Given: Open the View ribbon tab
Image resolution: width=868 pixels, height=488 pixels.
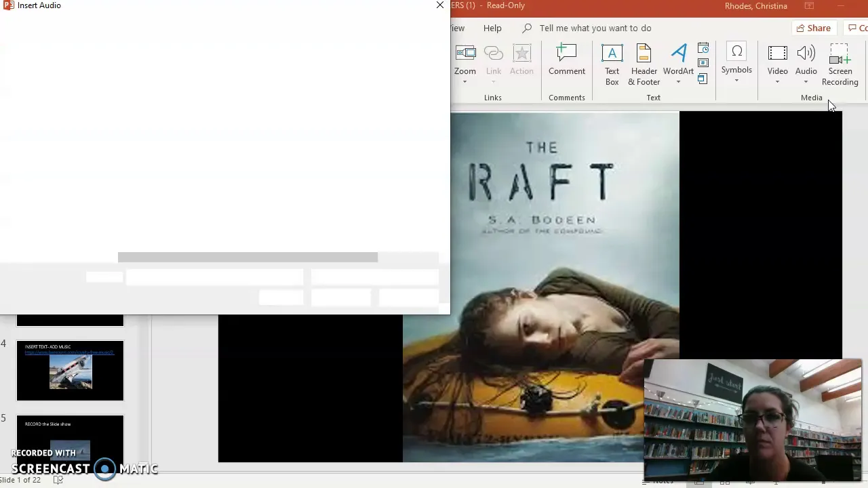Looking at the screenshot, I should 458,28.
